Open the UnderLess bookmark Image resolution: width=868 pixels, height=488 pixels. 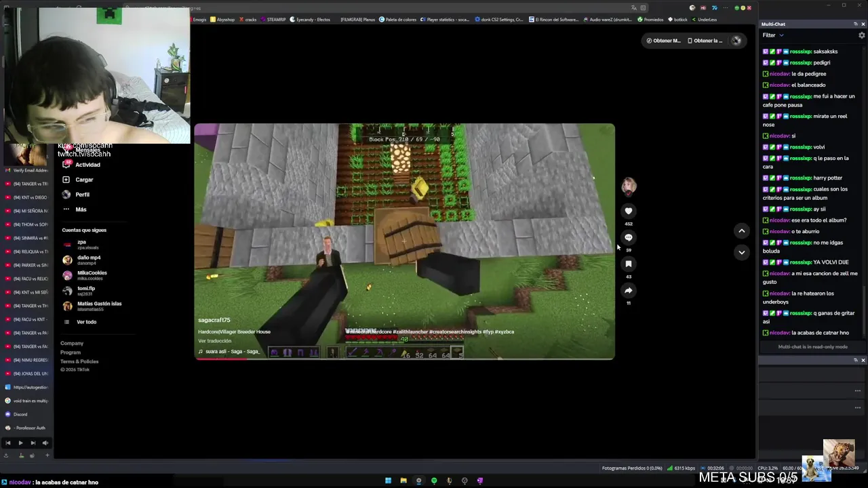point(704,20)
